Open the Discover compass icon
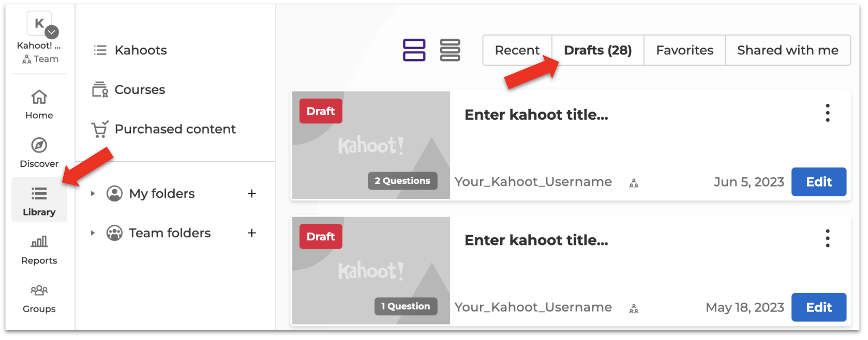 (x=39, y=145)
